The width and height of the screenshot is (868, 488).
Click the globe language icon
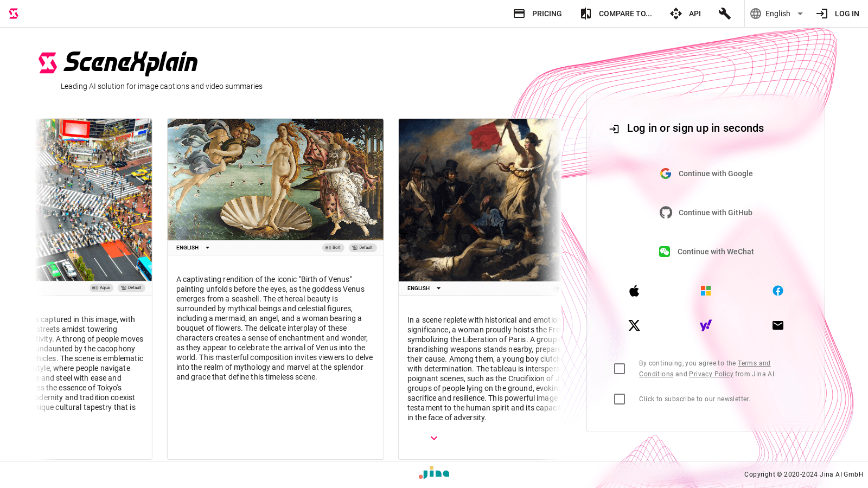[x=756, y=14]
